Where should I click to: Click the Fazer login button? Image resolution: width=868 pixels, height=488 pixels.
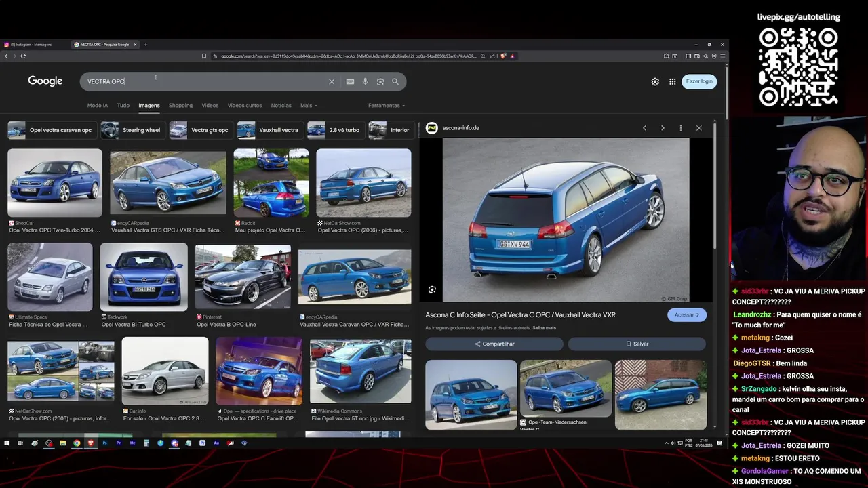coord(699,81)
